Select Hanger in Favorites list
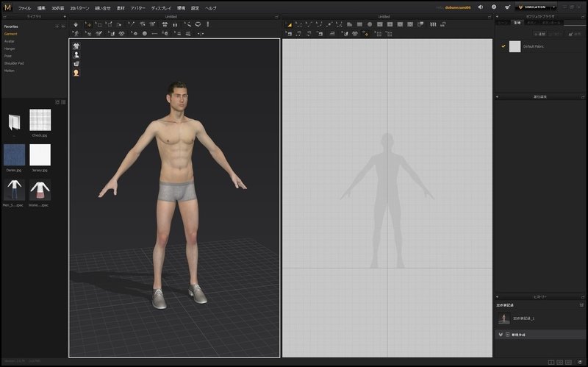The width and height of the screenshot is (588, 367). point(10,49)
